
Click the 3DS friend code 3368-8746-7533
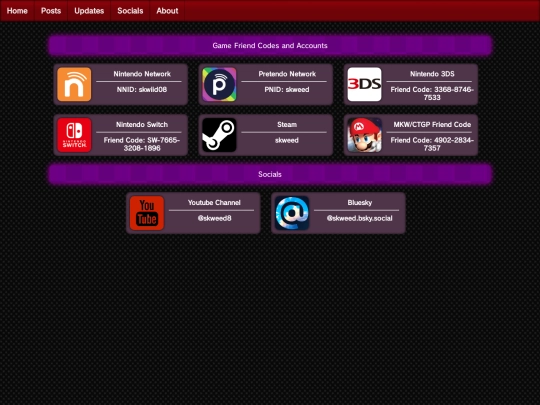click(x=432, y=93)
